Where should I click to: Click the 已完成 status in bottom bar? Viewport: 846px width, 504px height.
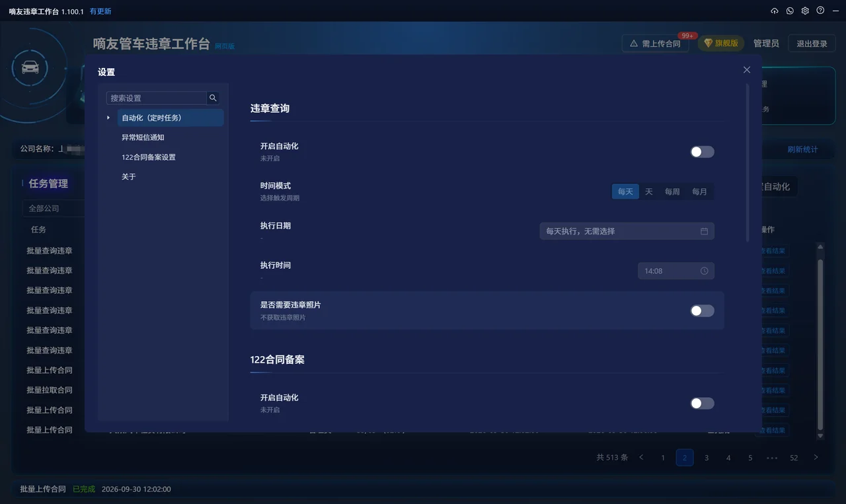click(84, 489)
